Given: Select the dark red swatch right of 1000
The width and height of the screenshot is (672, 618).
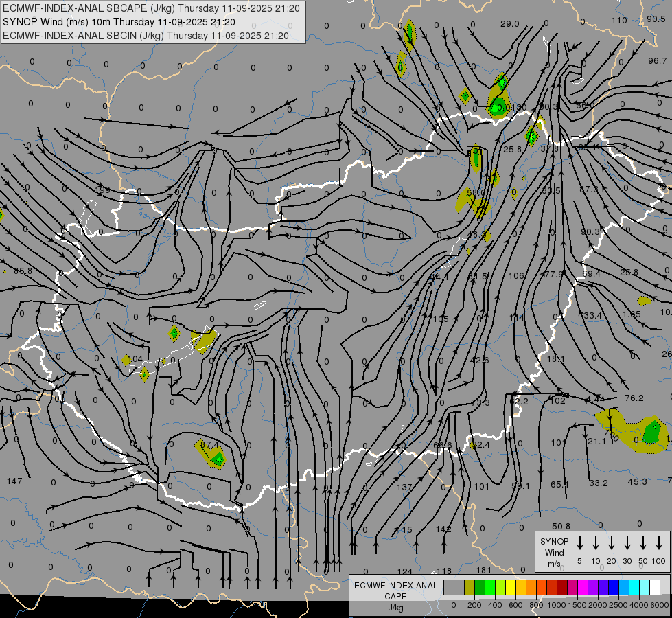Looking at the screenshot, I should 562,587.
